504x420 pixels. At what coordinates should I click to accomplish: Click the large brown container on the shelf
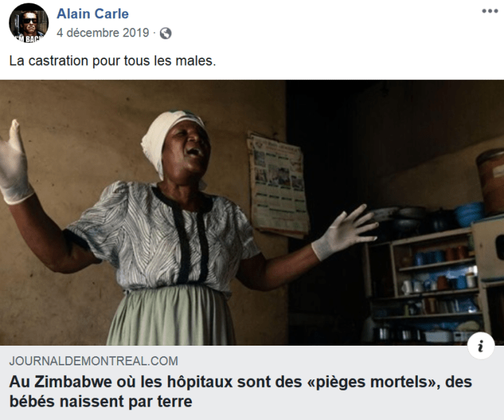[x=490, y=182]
